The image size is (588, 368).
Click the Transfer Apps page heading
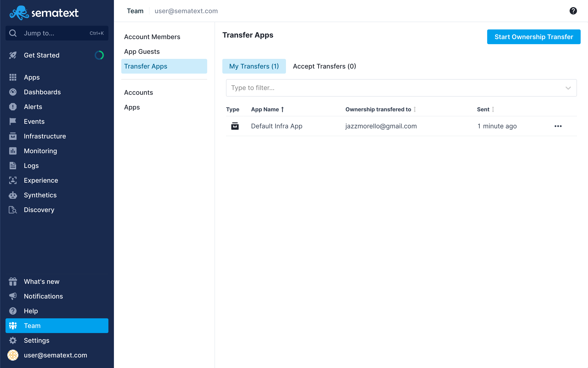pyautogui.click(x=248, y=35)
